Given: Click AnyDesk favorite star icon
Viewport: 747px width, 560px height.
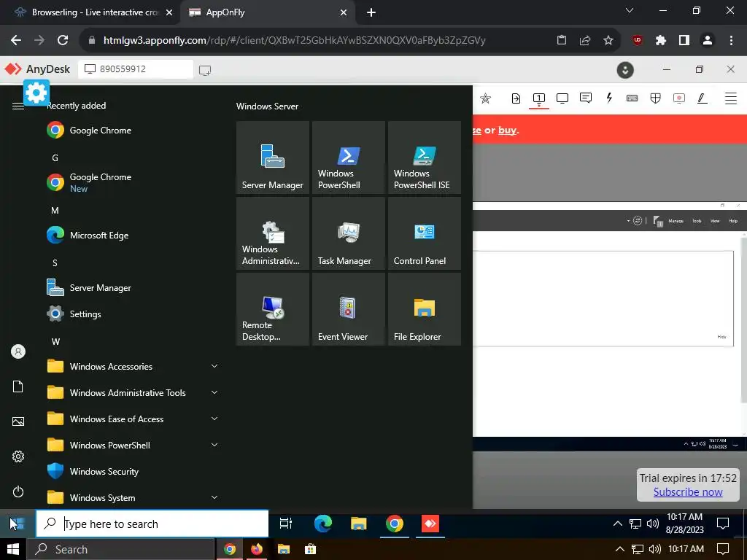Looking at the screenshot, I should tap(485, 98).
